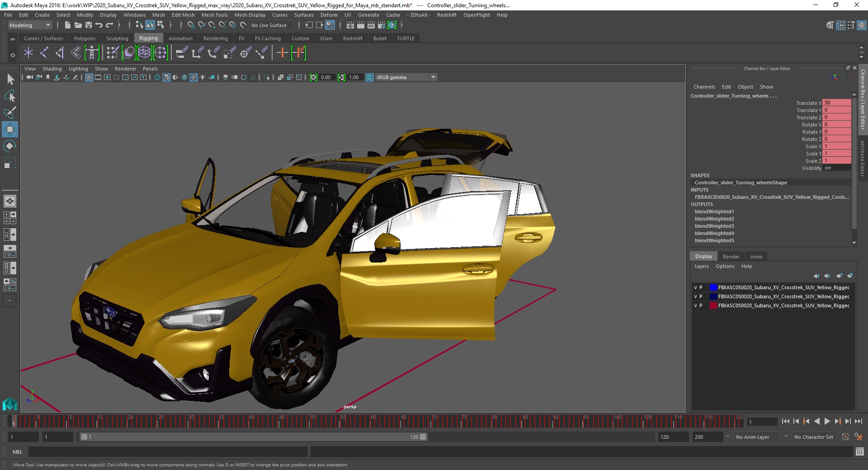The image size is (868, 470).
Task: Switch to the Polygons shelf tab
Action: click(85, 38)
